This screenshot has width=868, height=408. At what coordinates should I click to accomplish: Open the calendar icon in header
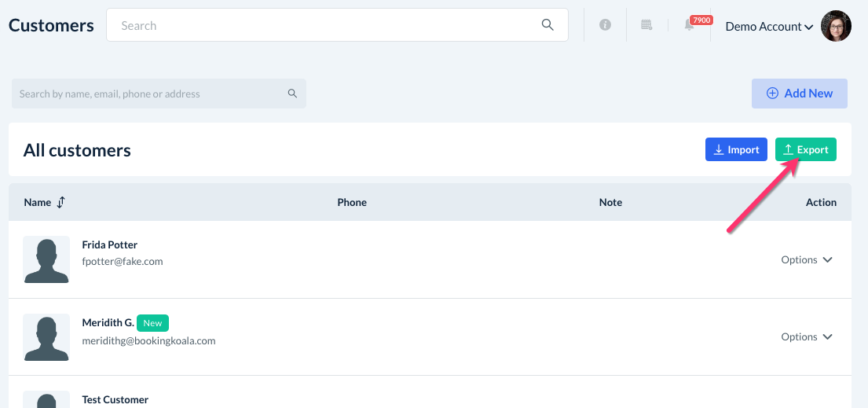click(x=646, y=25)
